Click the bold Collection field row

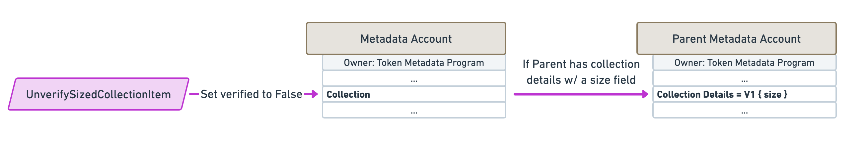tap(414, 94)
